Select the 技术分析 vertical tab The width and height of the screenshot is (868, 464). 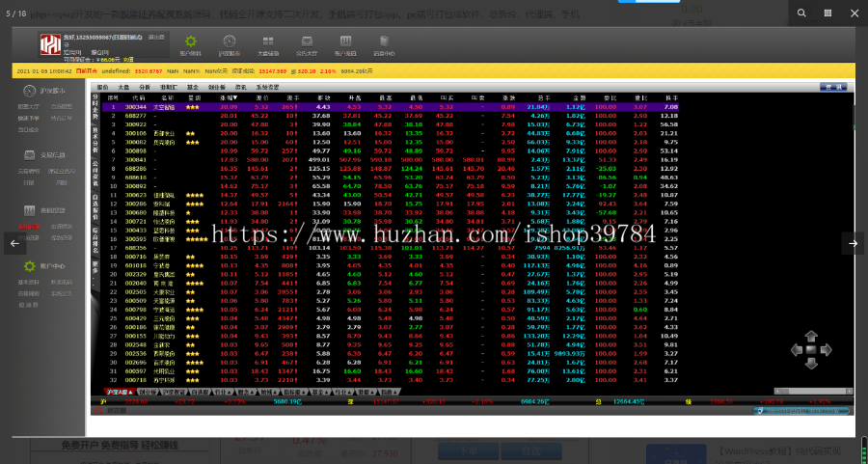[x=95, y=135]
